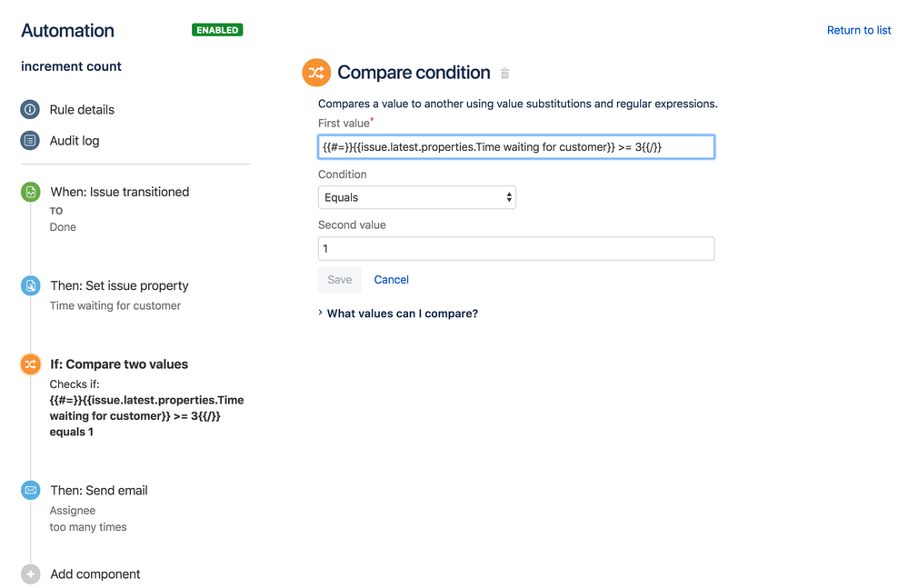Open the Condition dropdown set to Equals

(x=416, y=197)
